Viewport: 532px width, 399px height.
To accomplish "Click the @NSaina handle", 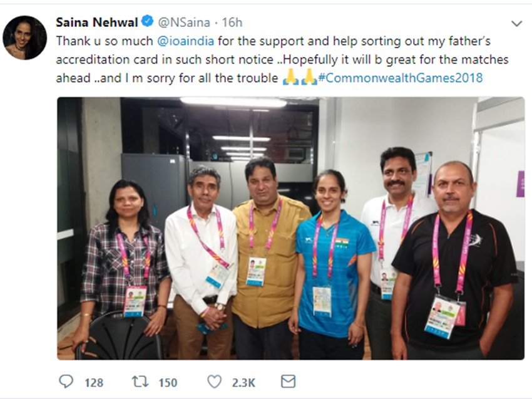I will (182, 22).
